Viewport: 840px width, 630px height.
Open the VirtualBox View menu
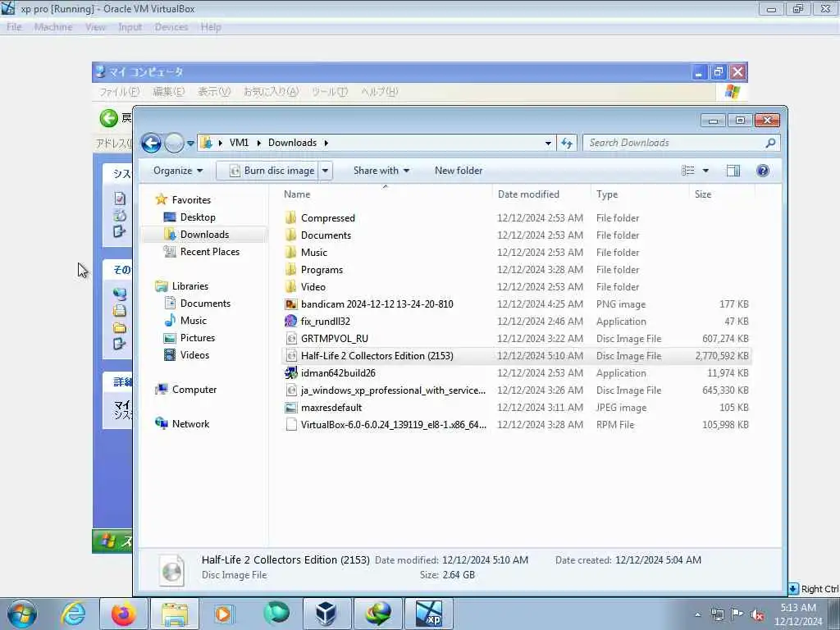[95, 27]
